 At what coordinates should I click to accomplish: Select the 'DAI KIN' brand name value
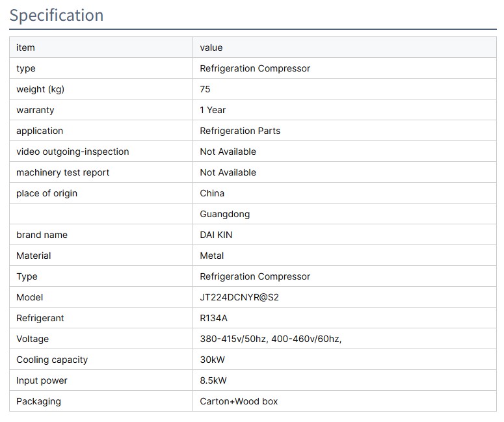216,235
